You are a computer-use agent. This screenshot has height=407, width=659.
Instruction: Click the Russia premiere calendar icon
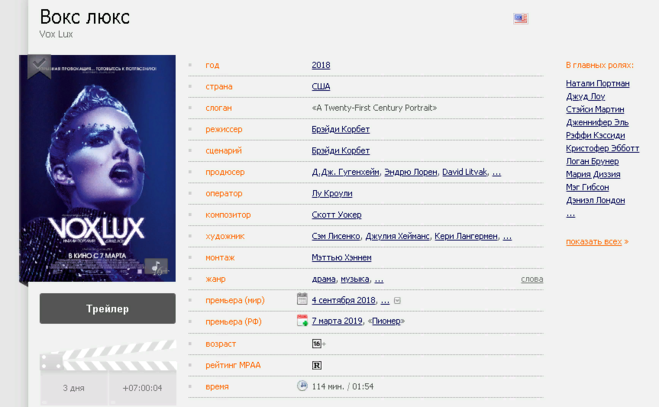click(x=302, y=320)
